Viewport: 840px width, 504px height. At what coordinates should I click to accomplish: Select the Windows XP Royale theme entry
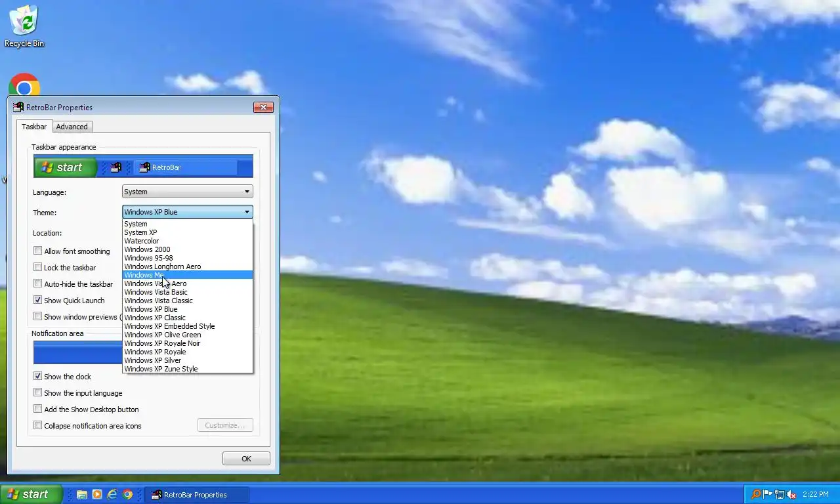click(x=188, y=352)
